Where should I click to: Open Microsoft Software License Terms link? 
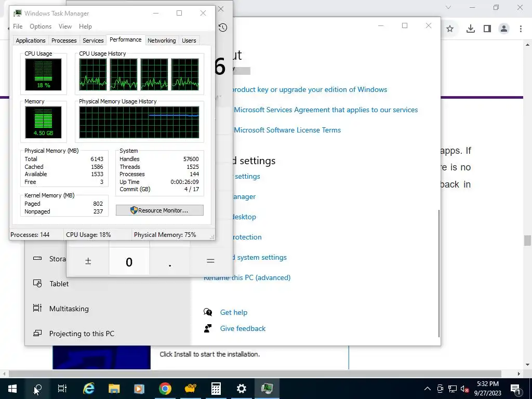287,130
